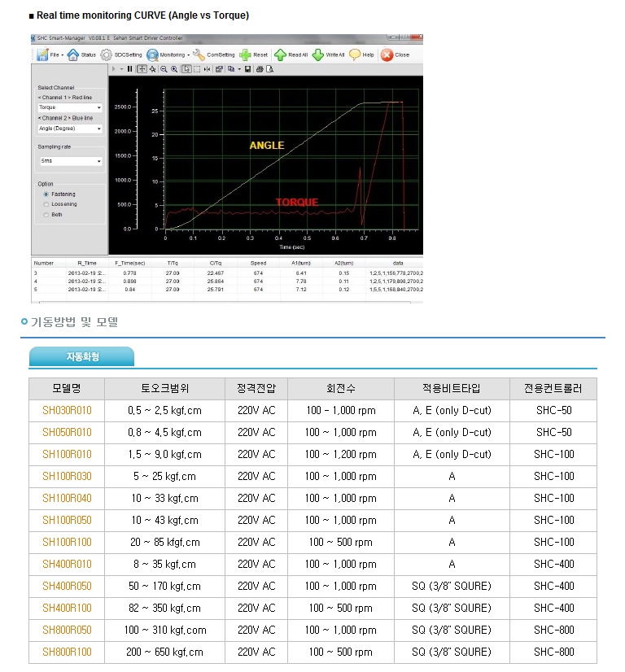Screen dimensions: 625x672
Task: Select the Both radio option
Action: point(46,214)
